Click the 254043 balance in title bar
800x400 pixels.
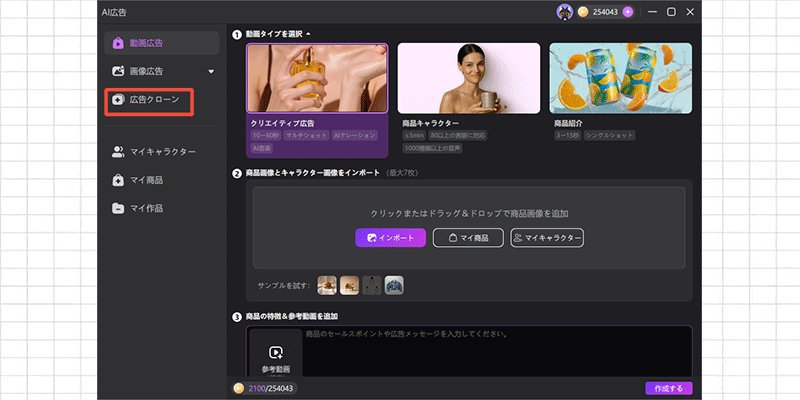click(x=606, y=12)
